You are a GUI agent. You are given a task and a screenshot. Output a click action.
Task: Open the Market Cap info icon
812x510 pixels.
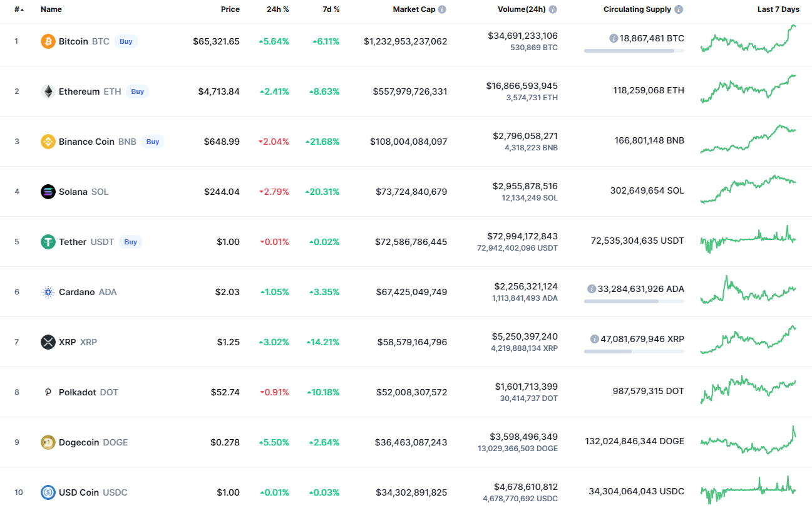[442, 9]
